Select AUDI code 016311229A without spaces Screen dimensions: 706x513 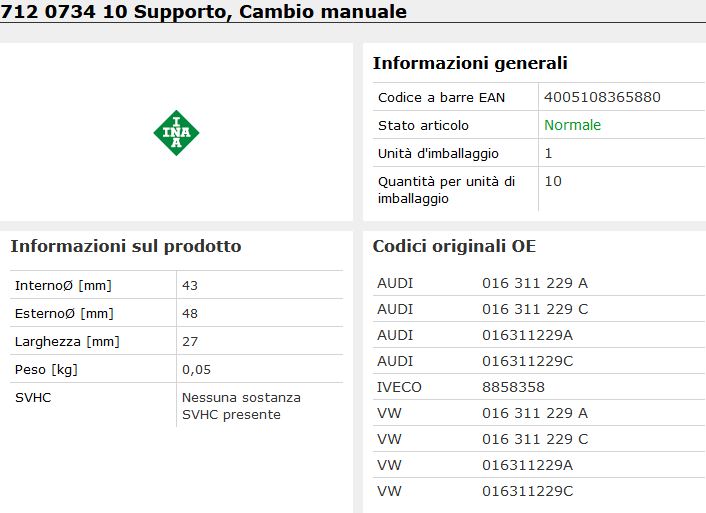(527, 335)
